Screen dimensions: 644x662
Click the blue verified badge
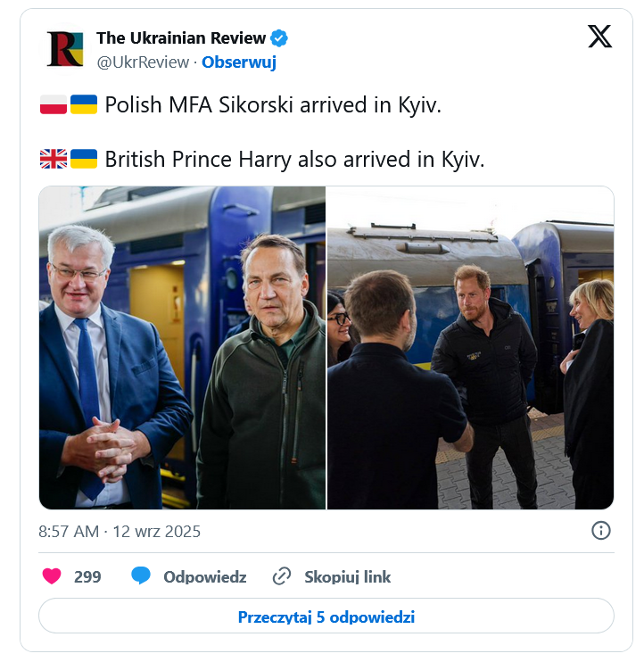coord(279,38)
